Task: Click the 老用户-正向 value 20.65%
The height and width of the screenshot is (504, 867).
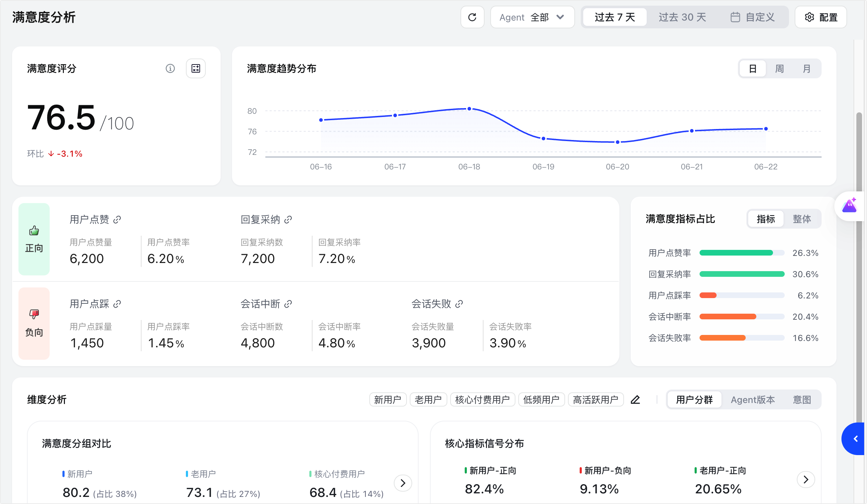Action: (x=718, y=489)
